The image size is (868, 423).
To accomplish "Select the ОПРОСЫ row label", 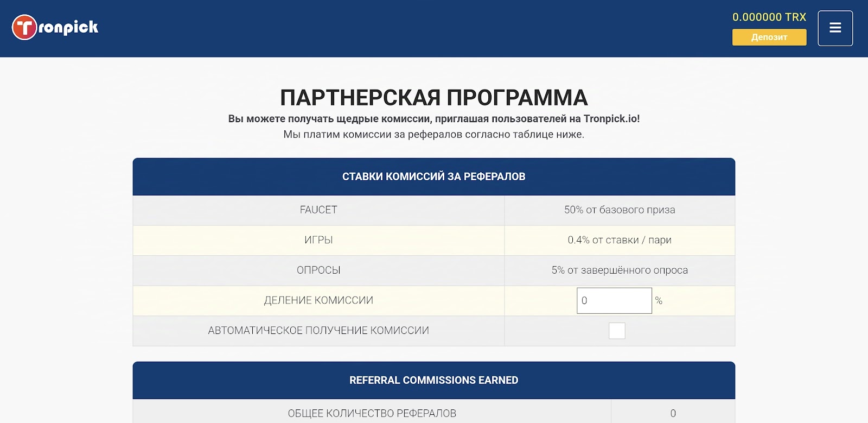I will pyautogui.click(x=318, y=270).
